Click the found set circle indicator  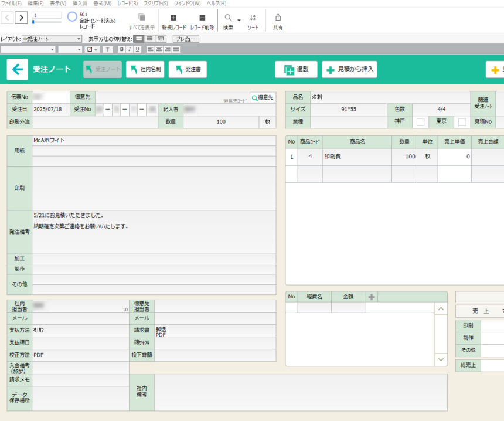pos(72,16)
